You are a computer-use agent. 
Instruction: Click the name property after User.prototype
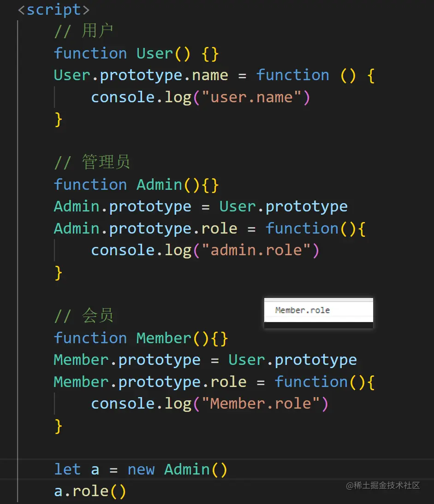(x=210, y=75)
